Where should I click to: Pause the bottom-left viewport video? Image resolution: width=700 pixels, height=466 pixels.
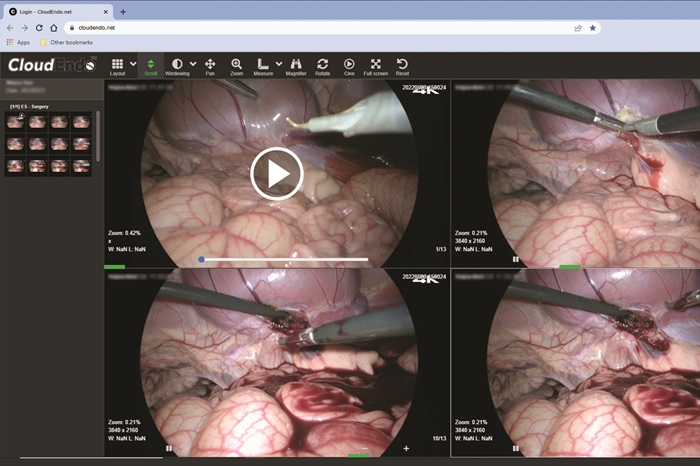[x=169, y=448]
